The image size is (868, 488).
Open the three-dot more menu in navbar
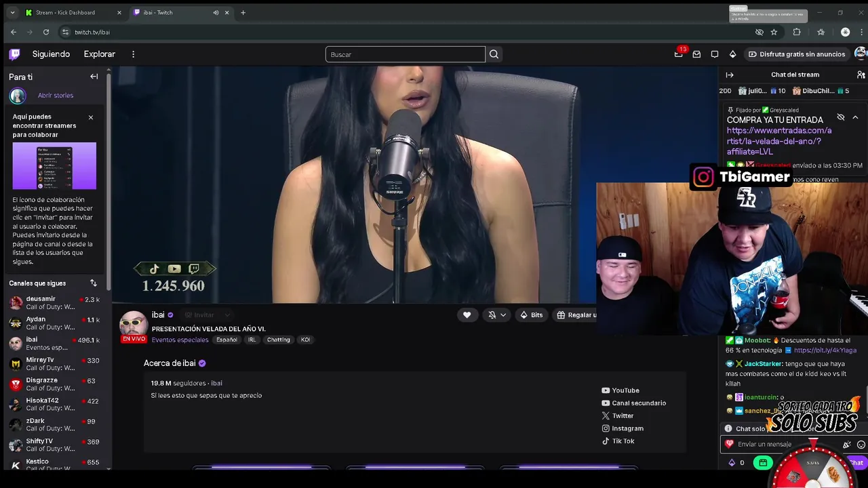(133, 54)
